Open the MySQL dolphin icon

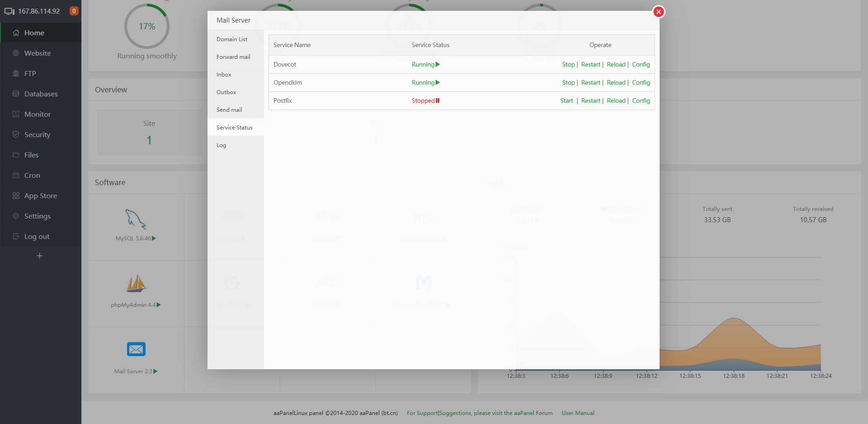tap(136, 219)
